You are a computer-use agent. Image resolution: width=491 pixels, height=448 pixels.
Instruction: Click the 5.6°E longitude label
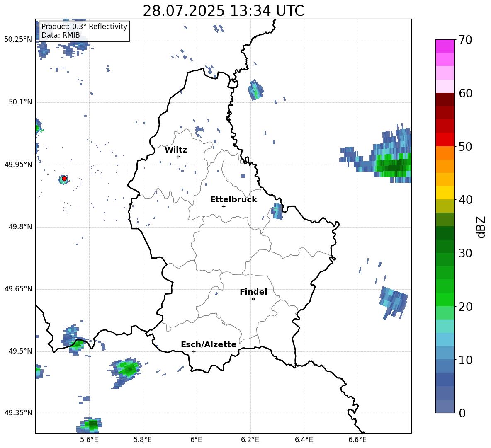(x=89, y=440)
